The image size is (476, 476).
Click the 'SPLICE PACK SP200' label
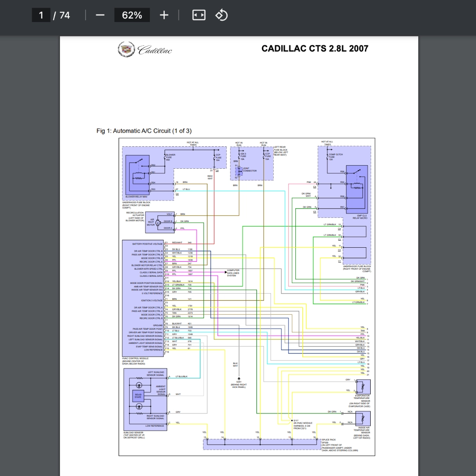(329, 441)
